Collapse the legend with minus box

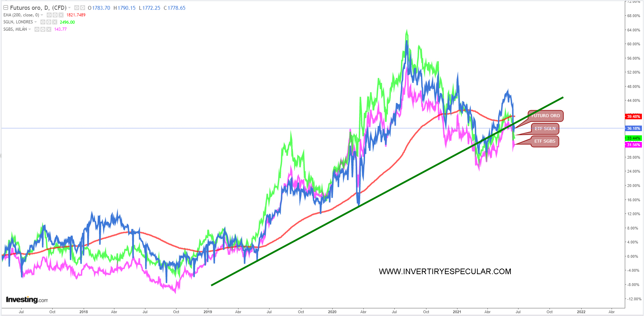point(6,8)
